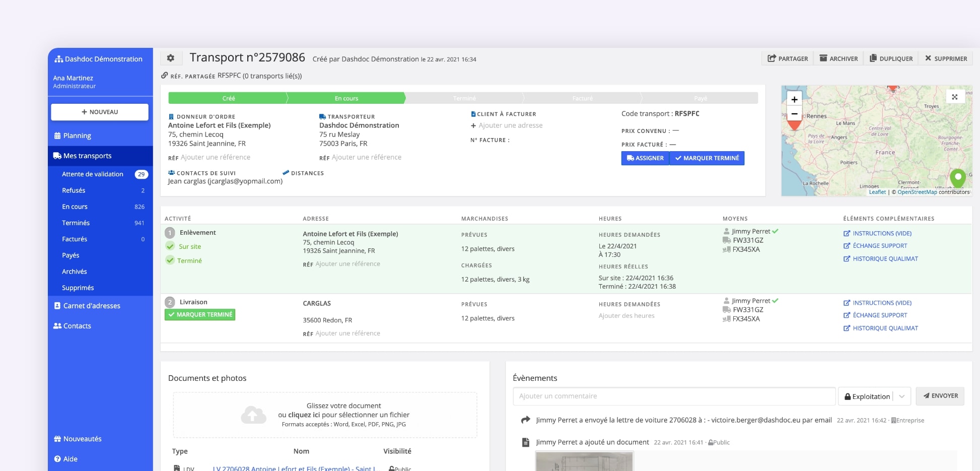Open the En cours transports list

(x=75, y=207)
